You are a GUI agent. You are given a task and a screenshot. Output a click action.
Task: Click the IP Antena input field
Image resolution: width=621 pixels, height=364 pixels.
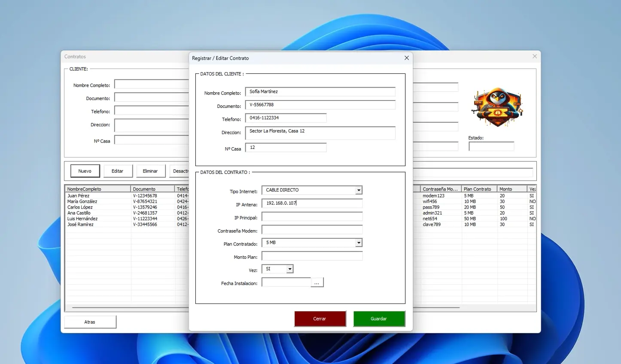click(312, 203)
